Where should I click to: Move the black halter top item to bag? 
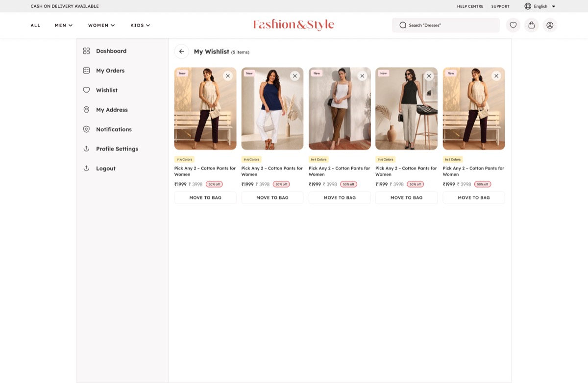406,197
